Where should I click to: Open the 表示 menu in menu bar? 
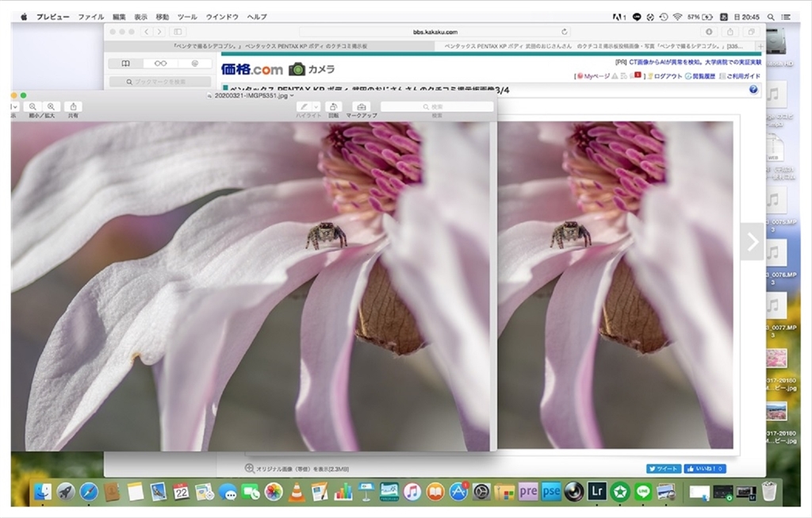141,17
